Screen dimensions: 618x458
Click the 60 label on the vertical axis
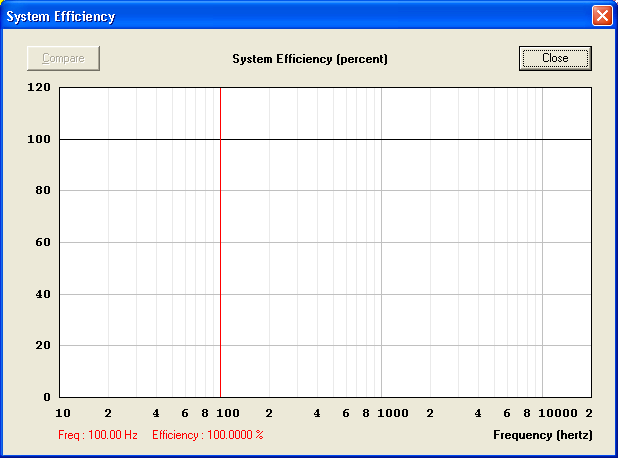tap(43, 242)
